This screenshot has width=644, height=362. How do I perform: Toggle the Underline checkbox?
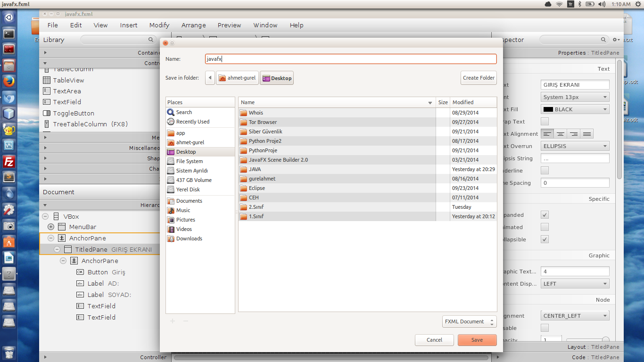[545, 171]
